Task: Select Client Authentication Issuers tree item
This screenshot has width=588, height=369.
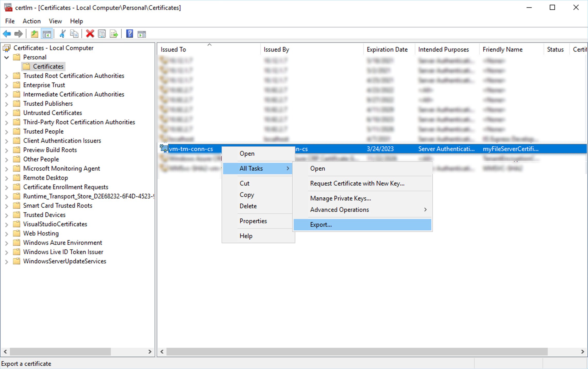Action: 62,141
